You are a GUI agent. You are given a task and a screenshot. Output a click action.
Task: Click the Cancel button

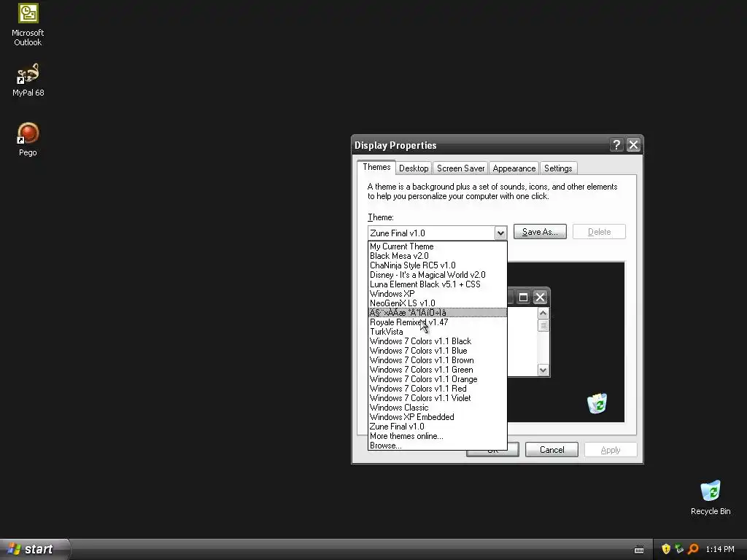point(551,449)
